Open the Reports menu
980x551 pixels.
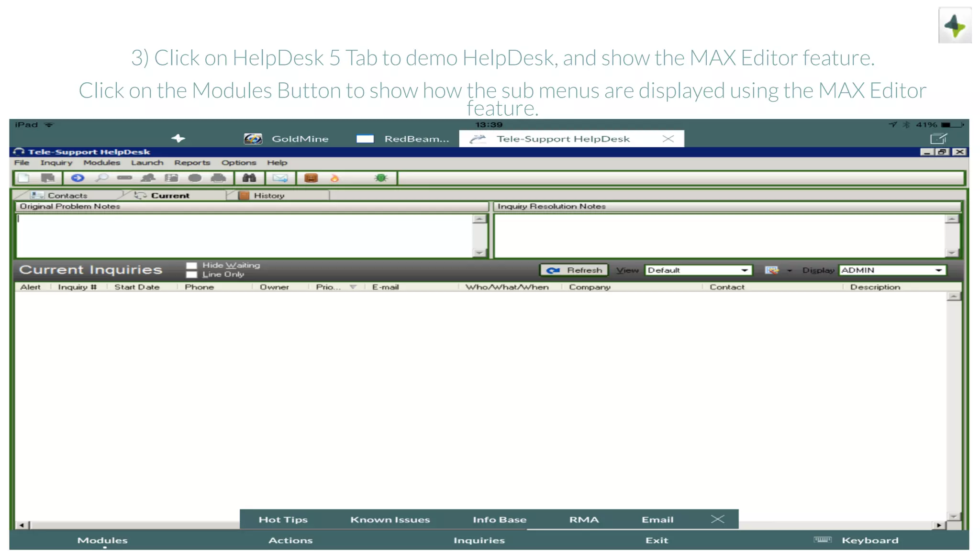pos(192,163)
